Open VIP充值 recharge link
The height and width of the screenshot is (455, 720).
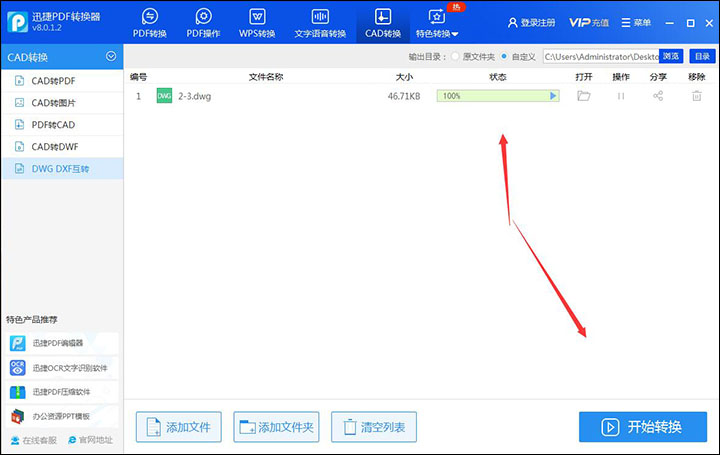[x=589, y=22]
